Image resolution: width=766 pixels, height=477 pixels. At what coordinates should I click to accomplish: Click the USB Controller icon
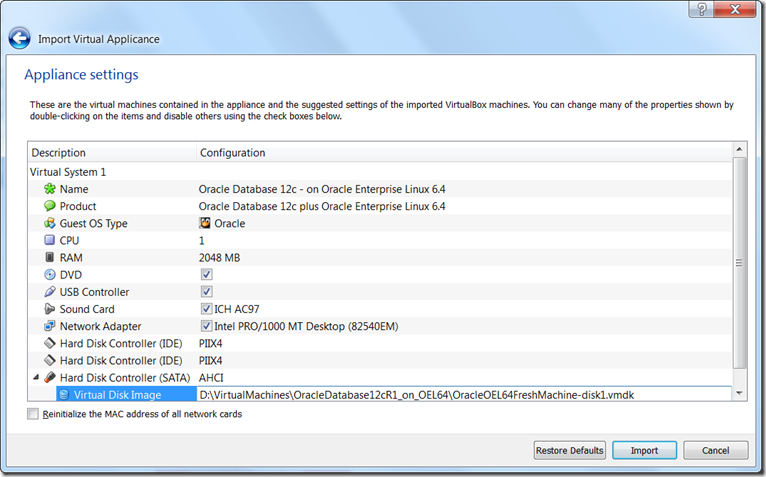coord(49,292)
